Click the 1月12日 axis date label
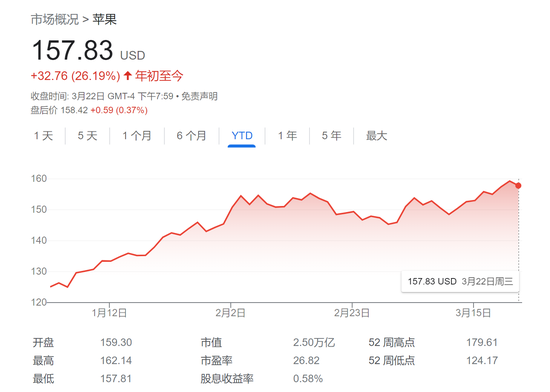The width and height of the screenshot is (550, 392). tap(109, 313)
